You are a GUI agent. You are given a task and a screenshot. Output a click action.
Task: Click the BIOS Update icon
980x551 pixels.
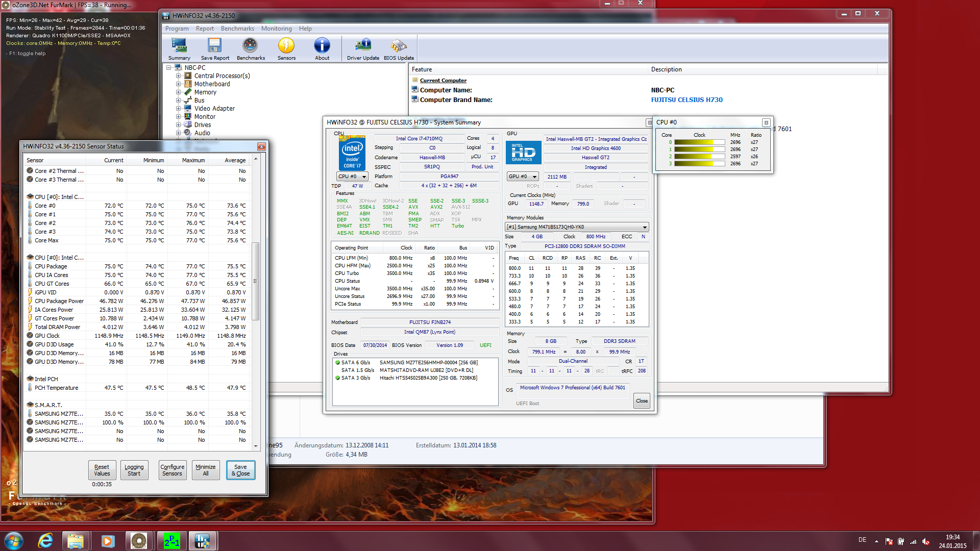(399, 48)
